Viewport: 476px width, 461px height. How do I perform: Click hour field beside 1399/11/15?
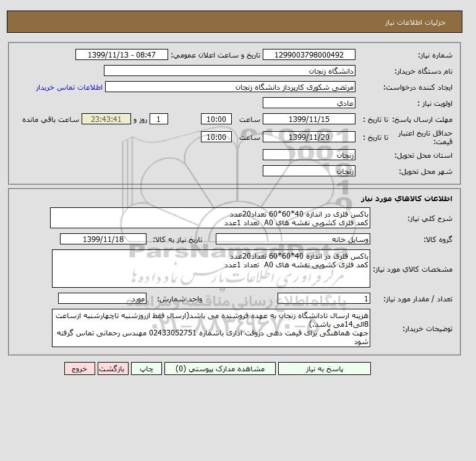point(216,119)
